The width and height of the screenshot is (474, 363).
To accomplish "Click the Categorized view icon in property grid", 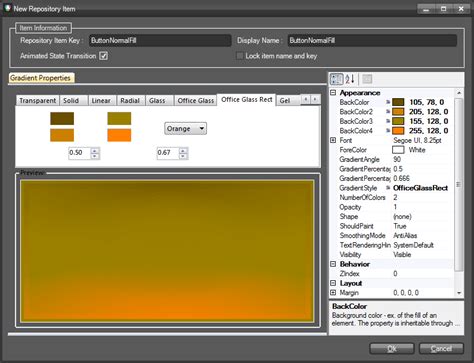I will (336, 79).
